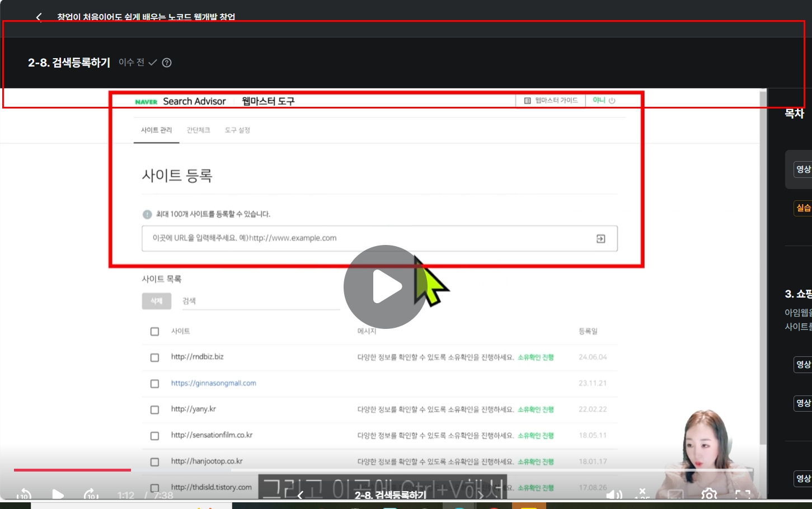812x509 pixels.
Task: Switch to the 사이트 관리 tab
Action: pos(156,130)
